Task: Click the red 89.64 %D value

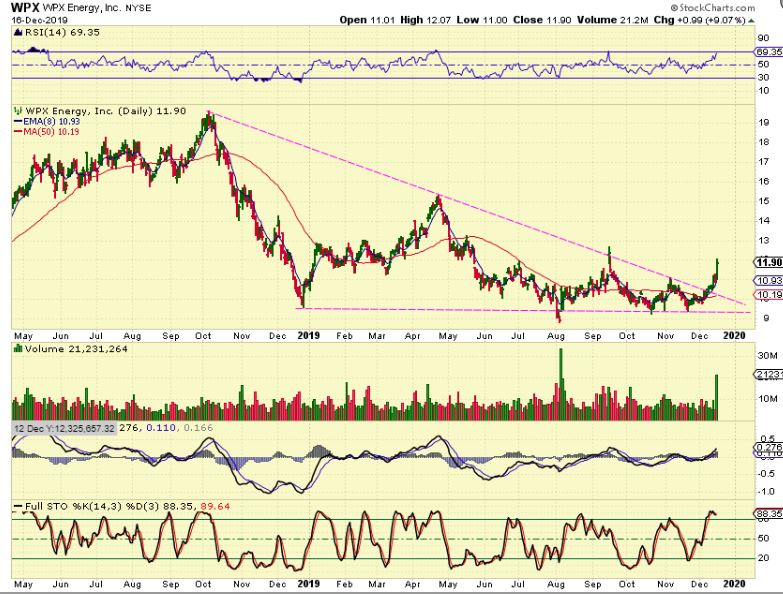Action: pyautogui.click(x=215, y=507)
